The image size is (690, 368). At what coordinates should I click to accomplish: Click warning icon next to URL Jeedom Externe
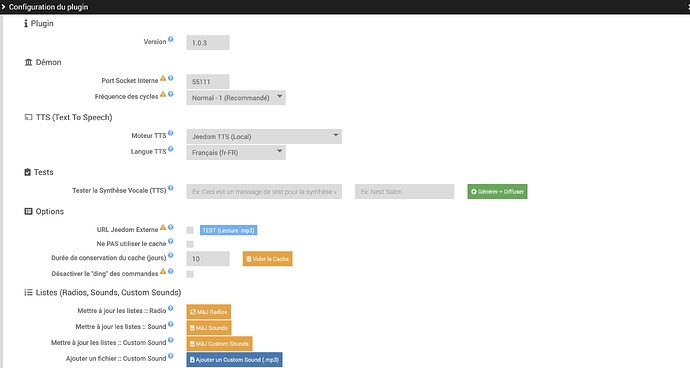pos(163,227)
